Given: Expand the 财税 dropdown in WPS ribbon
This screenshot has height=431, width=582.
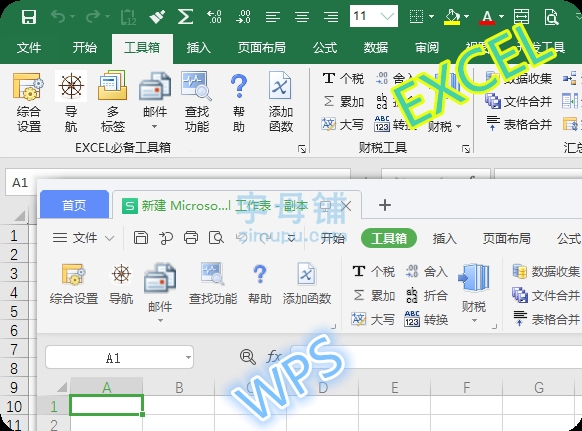Looking at the screenshot, I should click(x=474, y=293).
